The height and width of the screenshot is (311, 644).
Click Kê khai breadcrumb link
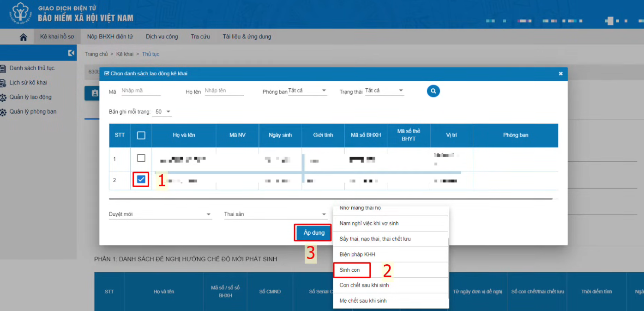tap(125, 54)
